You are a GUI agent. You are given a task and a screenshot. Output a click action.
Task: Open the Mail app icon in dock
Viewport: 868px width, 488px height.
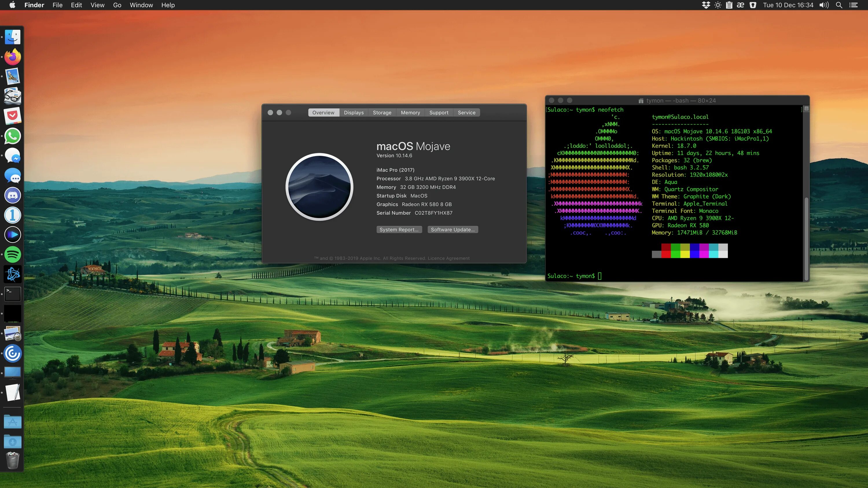pyautogui.click(x=12, y=76)
